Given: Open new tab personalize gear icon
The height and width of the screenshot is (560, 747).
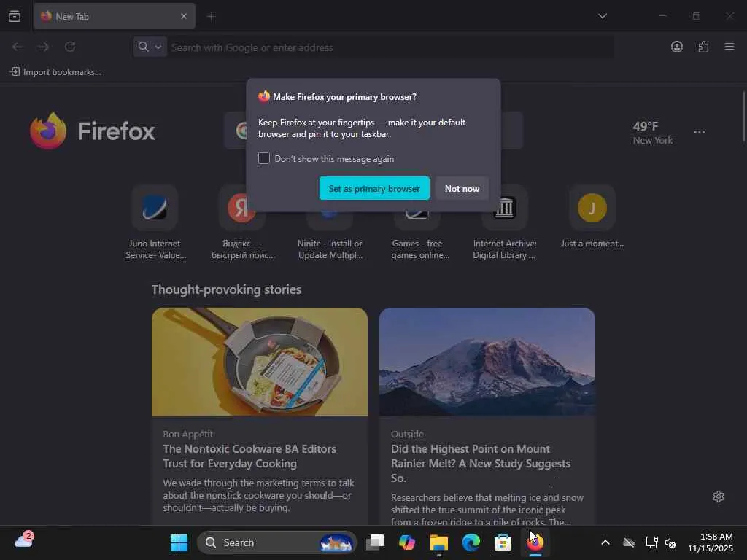Looking at the screenshot, I should [x=719, y=497].
